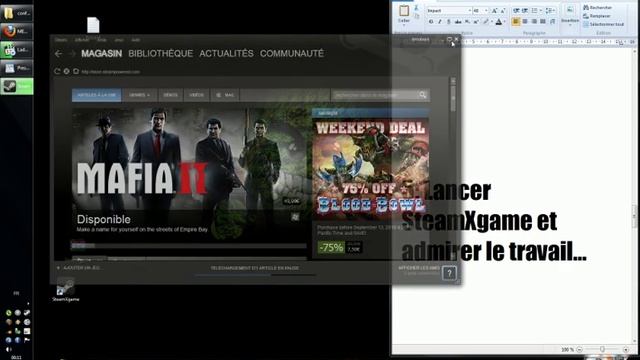Viewport: 640px width, 360px height.
Task: Open the friends list 'Afficher les amis'
Action: [419, 268]
